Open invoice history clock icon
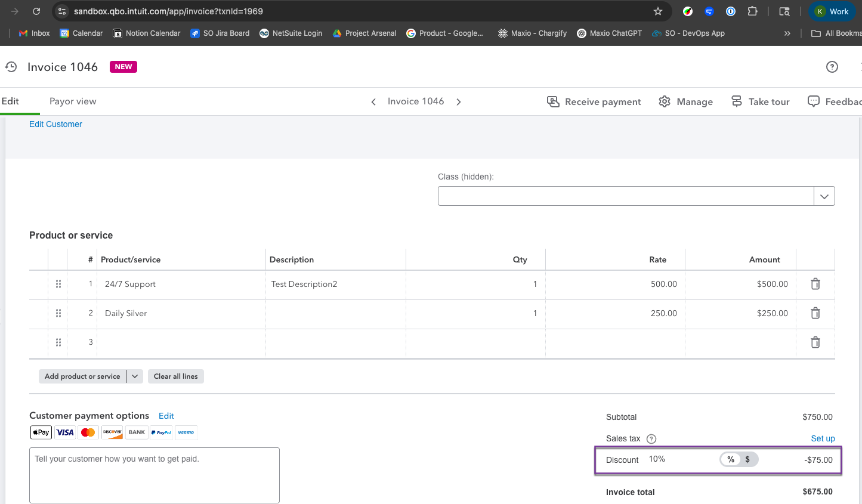 click(x=11, y=67)
